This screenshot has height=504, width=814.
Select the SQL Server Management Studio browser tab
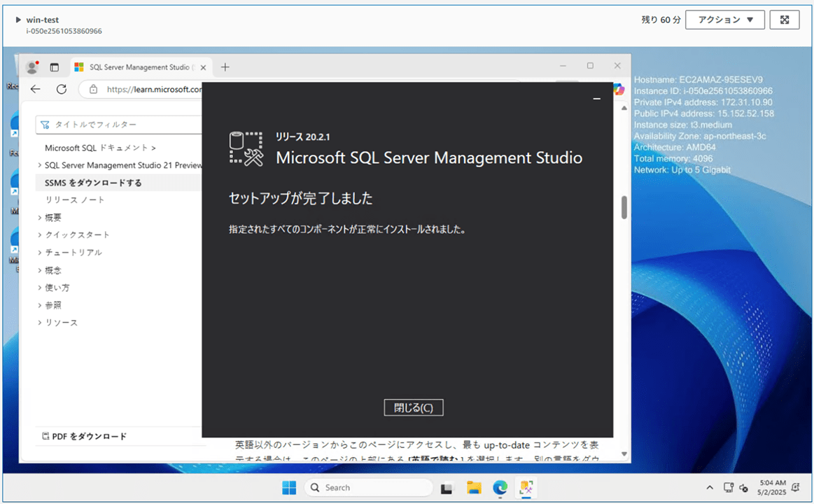(x=140, y=67)
